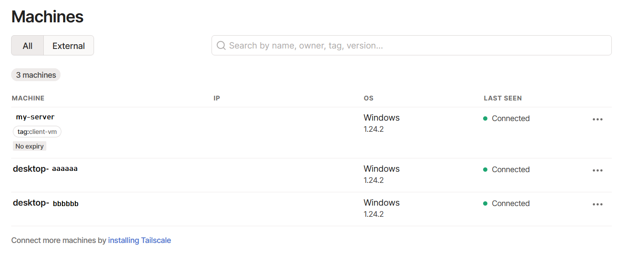Switch to the External machines tab

(x=69, y=46)
